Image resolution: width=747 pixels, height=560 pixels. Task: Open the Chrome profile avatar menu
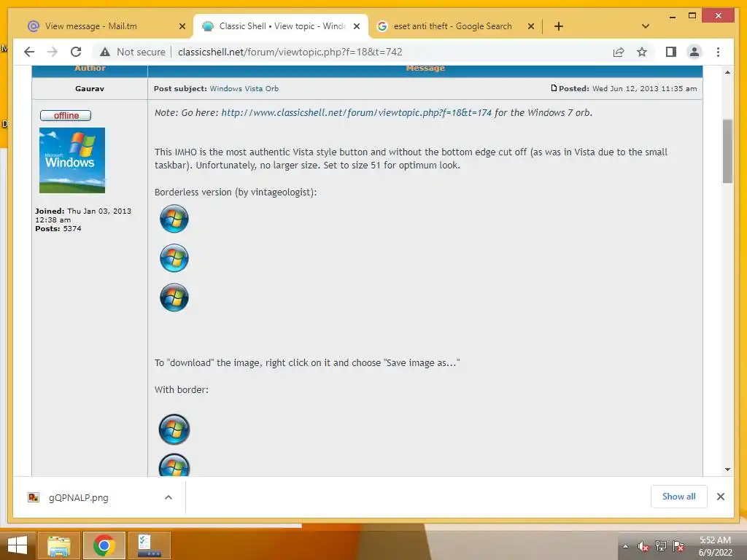click(694, 52)
